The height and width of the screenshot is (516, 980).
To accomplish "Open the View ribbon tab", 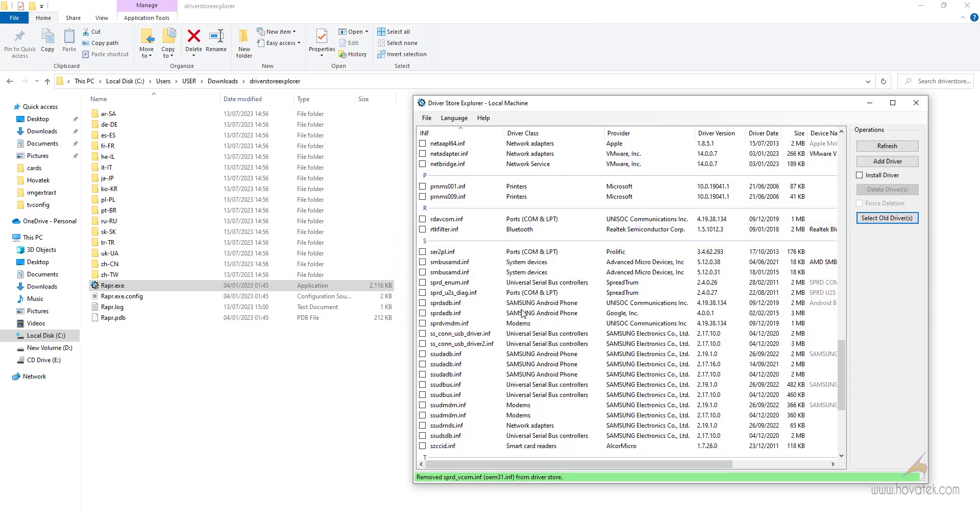I will [102, 18].
